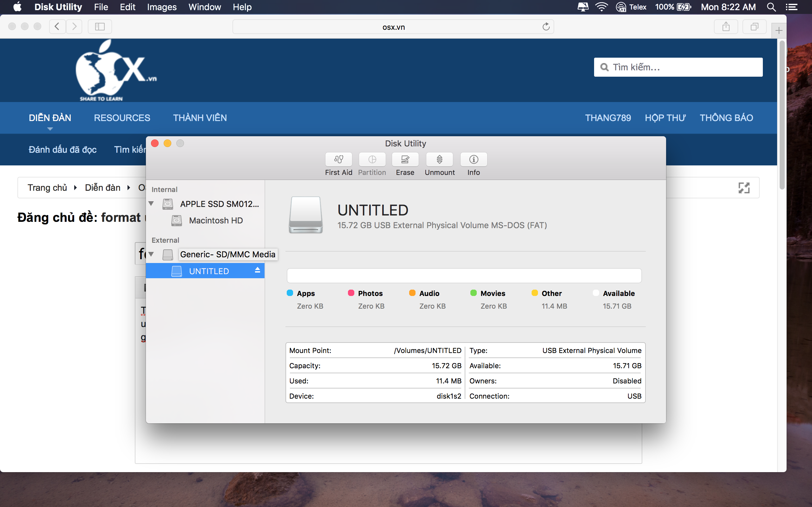This screenshot has height=507, width=812.
Task: Eject the UNTITLED volume using eject icon
Action: coord(257,270)
